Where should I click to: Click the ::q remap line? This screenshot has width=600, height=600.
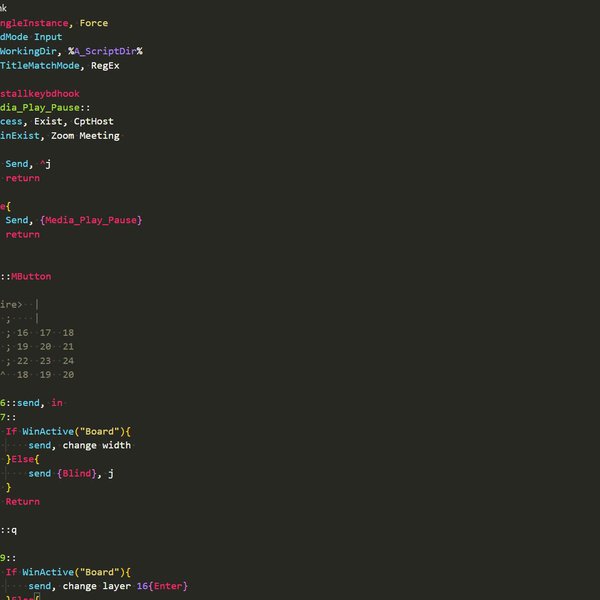click(9, 529)
